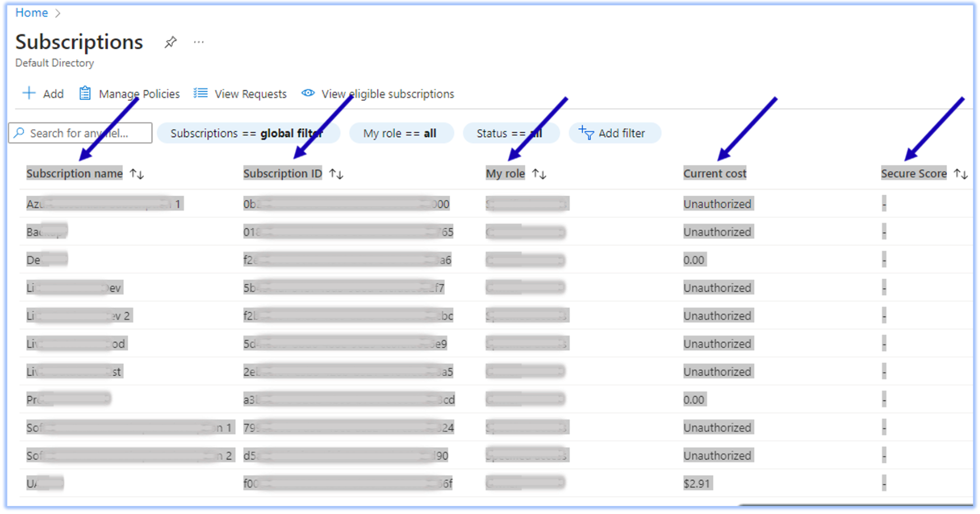Click the pin icon beside Subscriptions title
The image size is (980, 514).
170,43
